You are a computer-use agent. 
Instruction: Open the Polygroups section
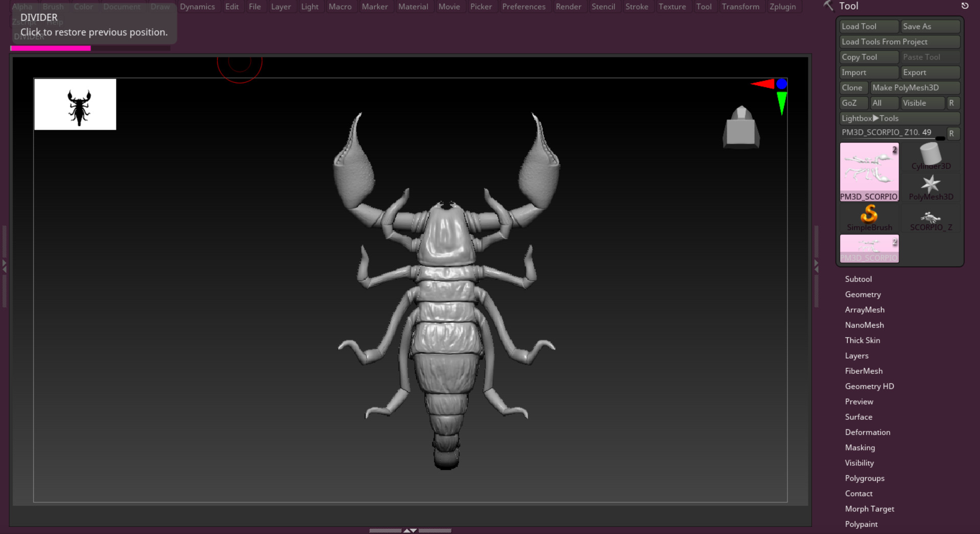[x=865, y=478]
